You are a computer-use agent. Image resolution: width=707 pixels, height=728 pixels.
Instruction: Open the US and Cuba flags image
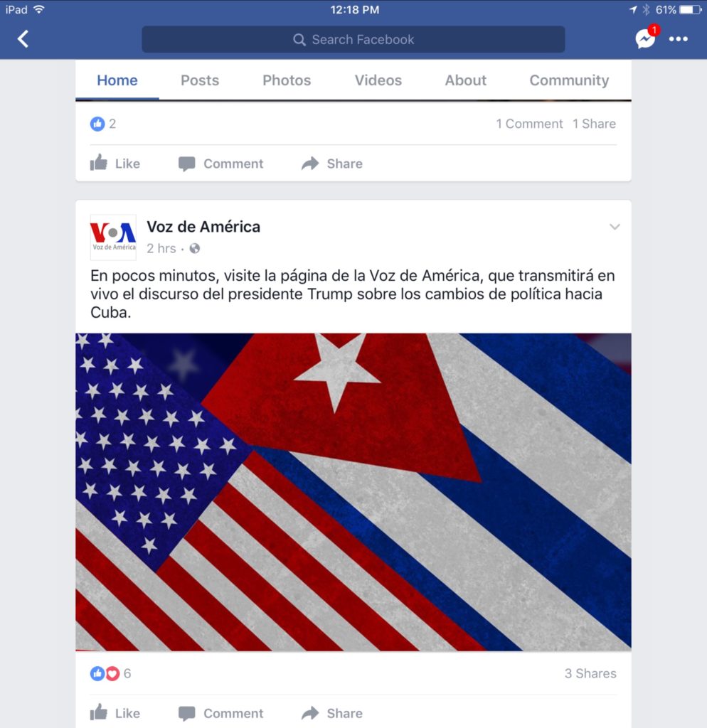pos(353,492)
